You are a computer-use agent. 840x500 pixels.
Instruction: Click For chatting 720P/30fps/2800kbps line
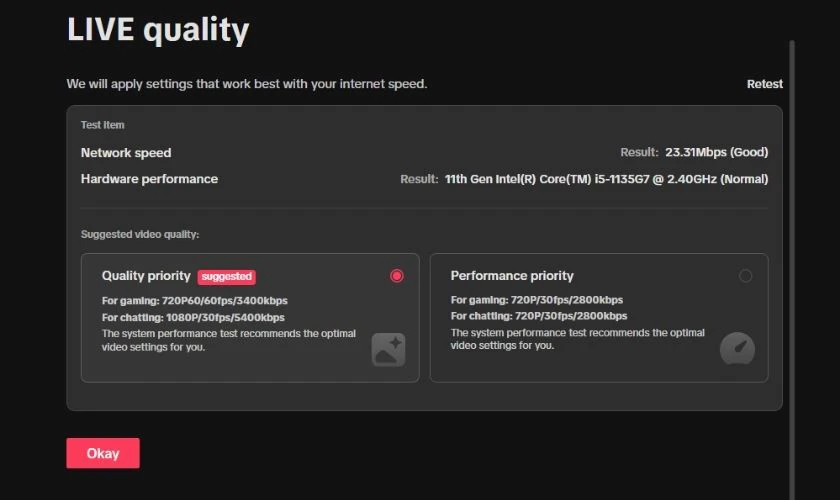click(539, 316)
